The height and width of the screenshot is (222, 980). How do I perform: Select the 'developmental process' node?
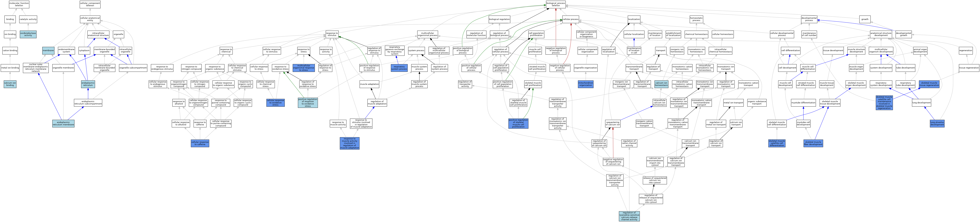tap(809, 19)
